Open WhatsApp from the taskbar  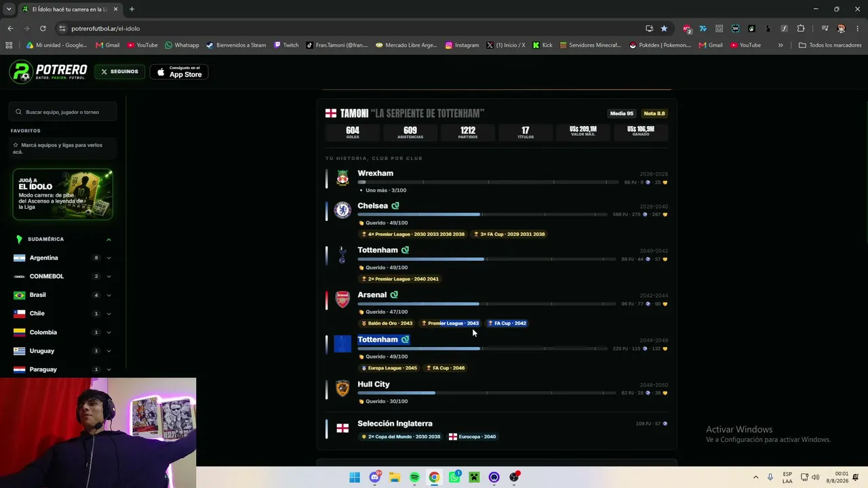click(x=454, y=477)
